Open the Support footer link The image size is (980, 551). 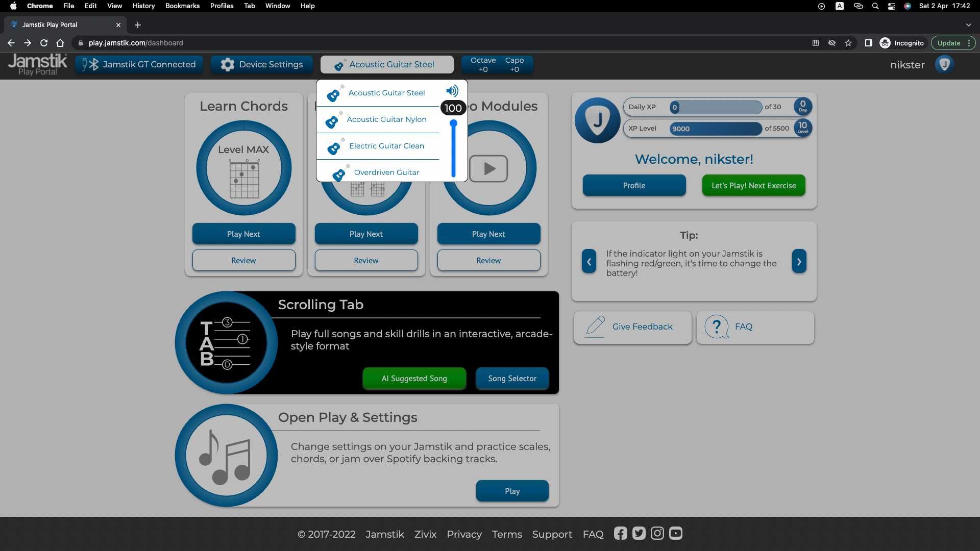click(552, 534)
